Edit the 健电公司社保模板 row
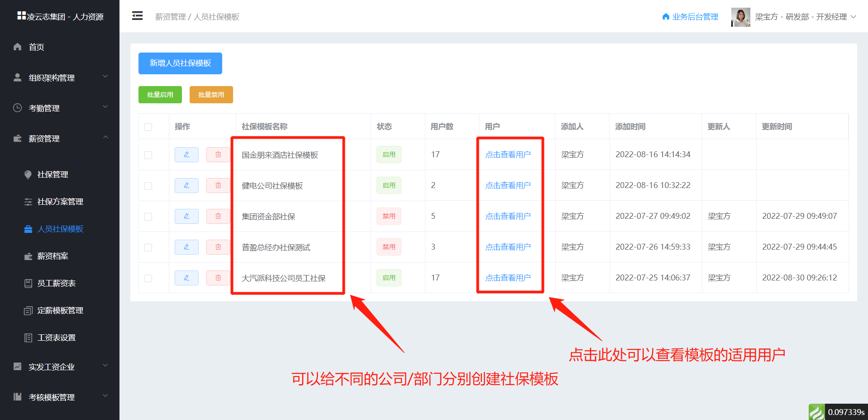This screenshot has width=868, height=420. [186, 185]
